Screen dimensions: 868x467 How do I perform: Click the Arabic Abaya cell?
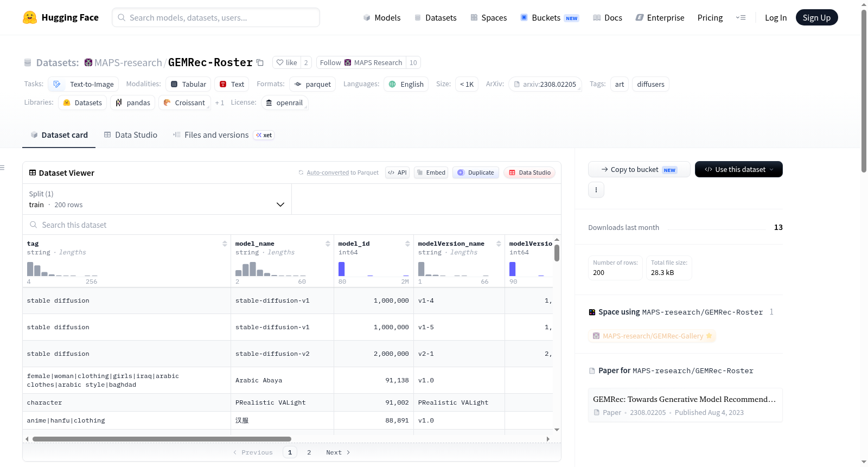[x=282, y=380]
